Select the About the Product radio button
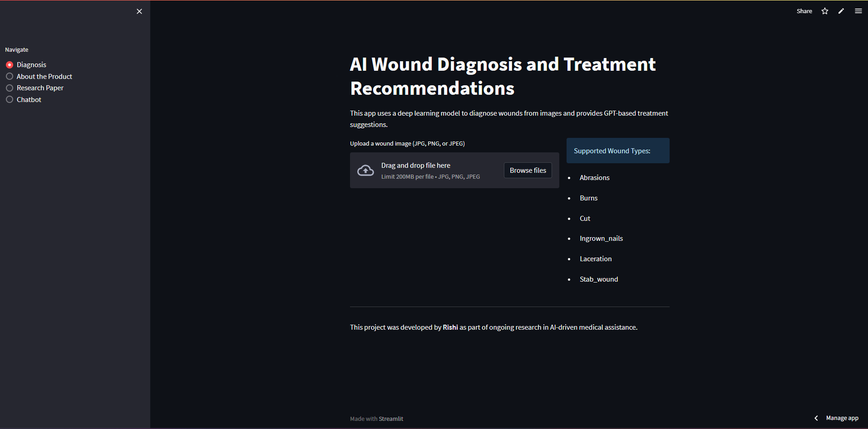 pyautogui.click(x=10, y=76)
